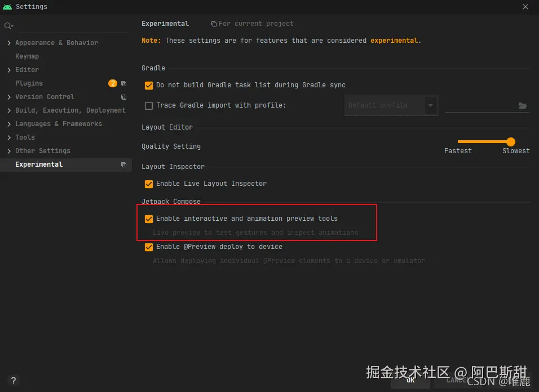Click the 'For current project' icon next to Experimental header
The image size is (539, 392).
215,23
